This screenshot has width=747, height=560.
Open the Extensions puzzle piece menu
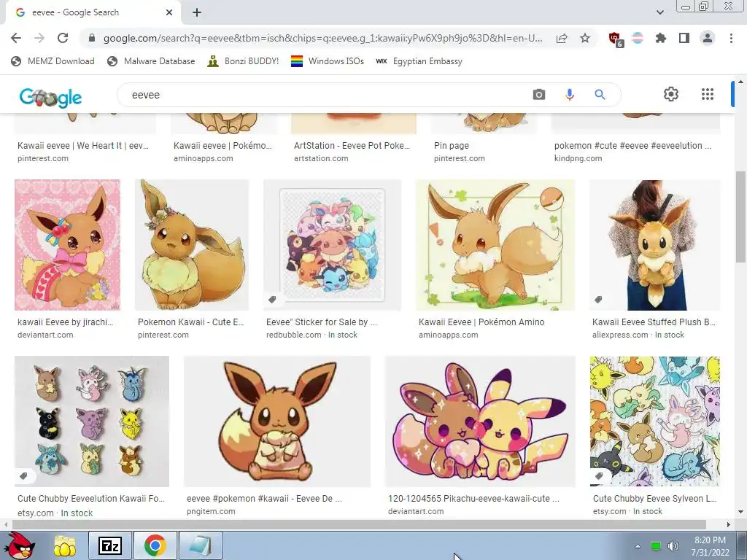(661, 38)
